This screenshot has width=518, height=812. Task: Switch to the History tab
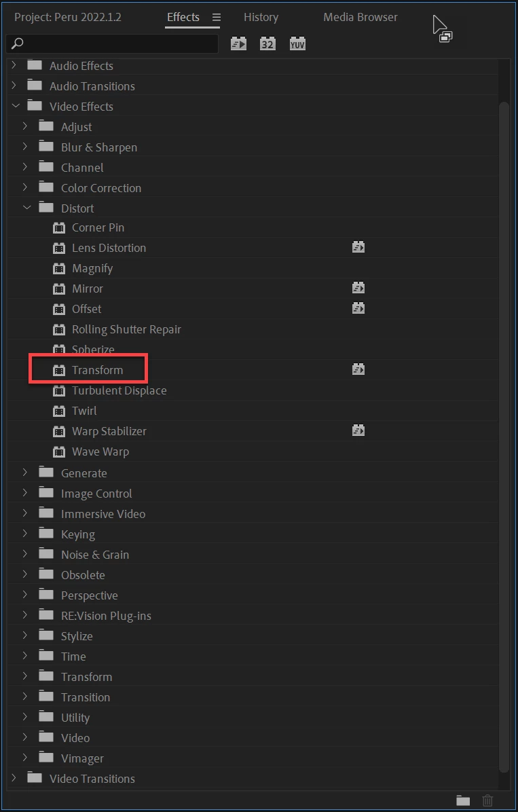(x=261, y=17)
